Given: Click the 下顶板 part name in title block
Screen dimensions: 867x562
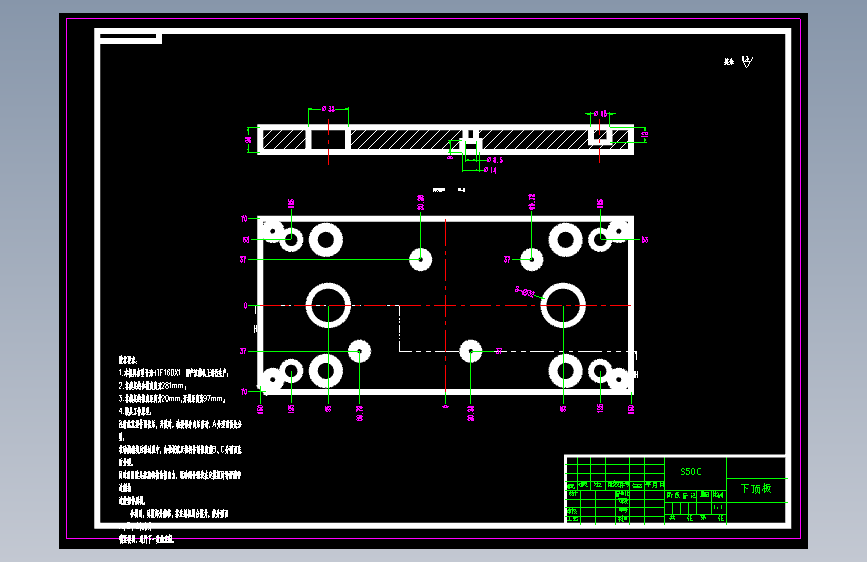Looking at the screenshot, I should [x=756, y=488].
